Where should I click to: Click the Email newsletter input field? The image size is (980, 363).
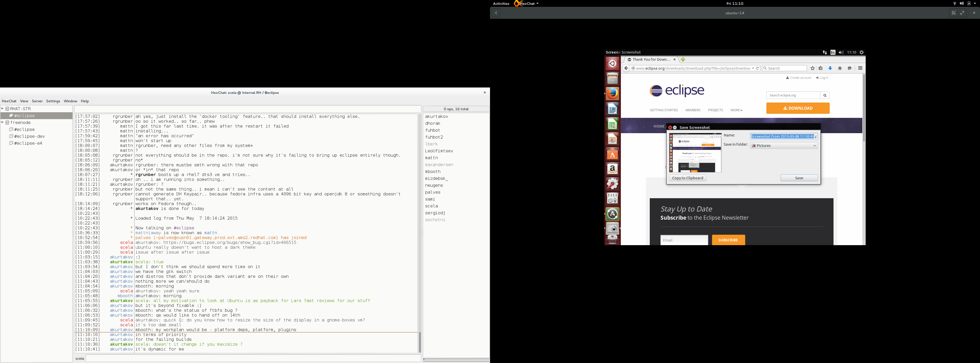point(684,240)
